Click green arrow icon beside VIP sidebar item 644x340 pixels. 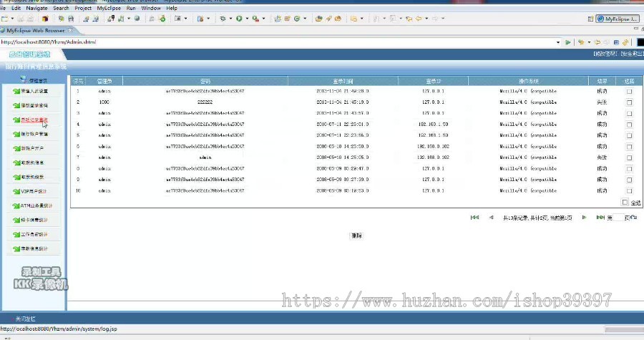16,191
